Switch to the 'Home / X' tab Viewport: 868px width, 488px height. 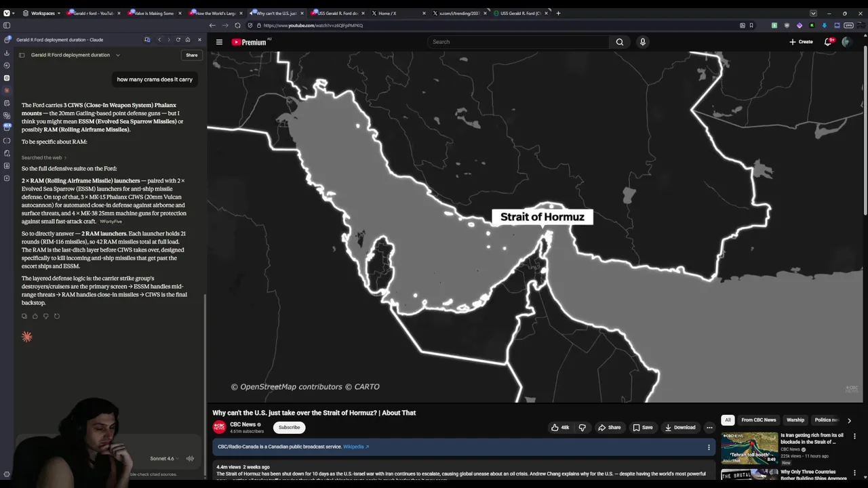pyautogui.click(x=399, y=13)
